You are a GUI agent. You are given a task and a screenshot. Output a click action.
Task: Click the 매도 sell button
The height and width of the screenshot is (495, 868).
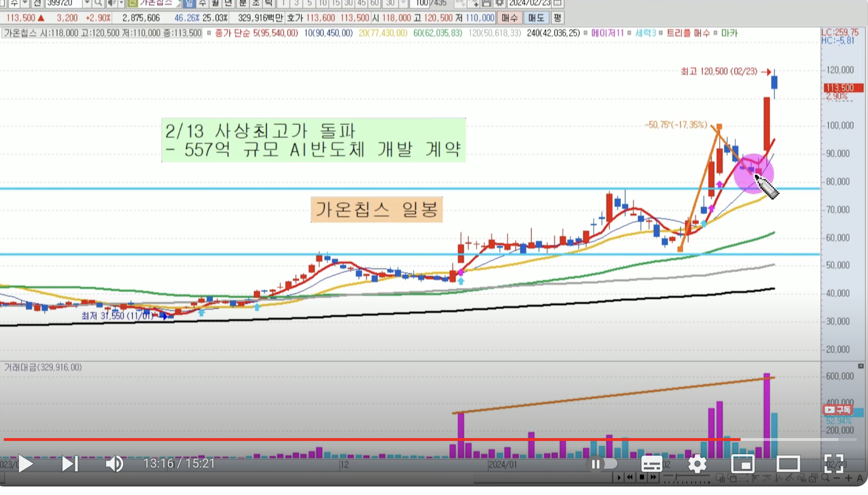(x=536, y=18)
